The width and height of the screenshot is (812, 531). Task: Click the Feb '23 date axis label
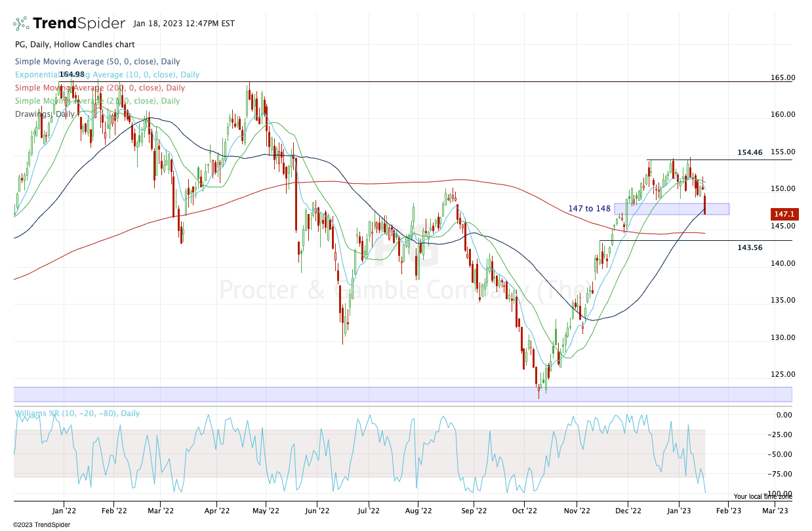(727, 509)
